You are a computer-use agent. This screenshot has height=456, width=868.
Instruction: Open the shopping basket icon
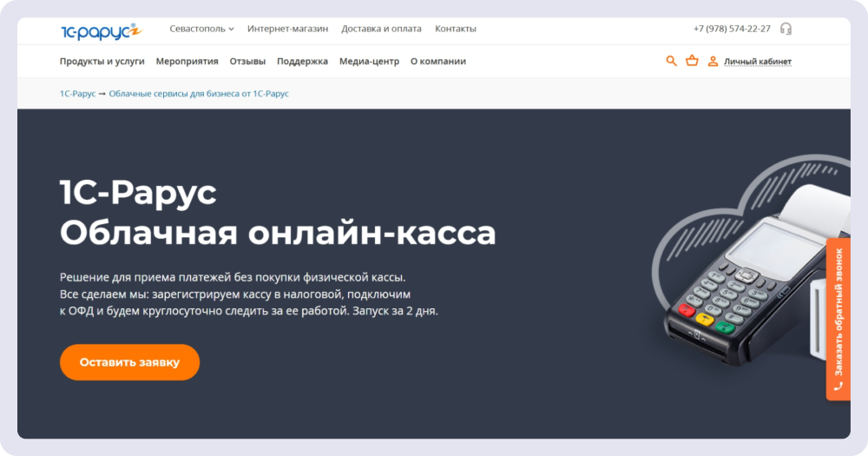[x=692, y=61]
